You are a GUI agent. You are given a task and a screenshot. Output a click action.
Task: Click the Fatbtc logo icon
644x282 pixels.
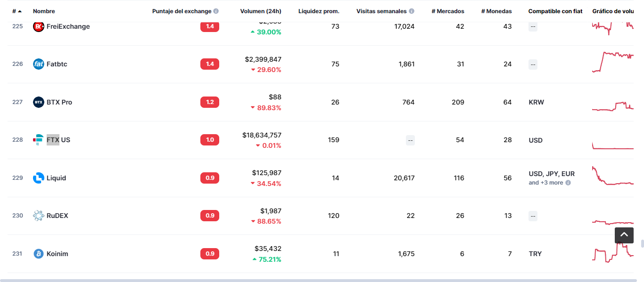[39, 64]
